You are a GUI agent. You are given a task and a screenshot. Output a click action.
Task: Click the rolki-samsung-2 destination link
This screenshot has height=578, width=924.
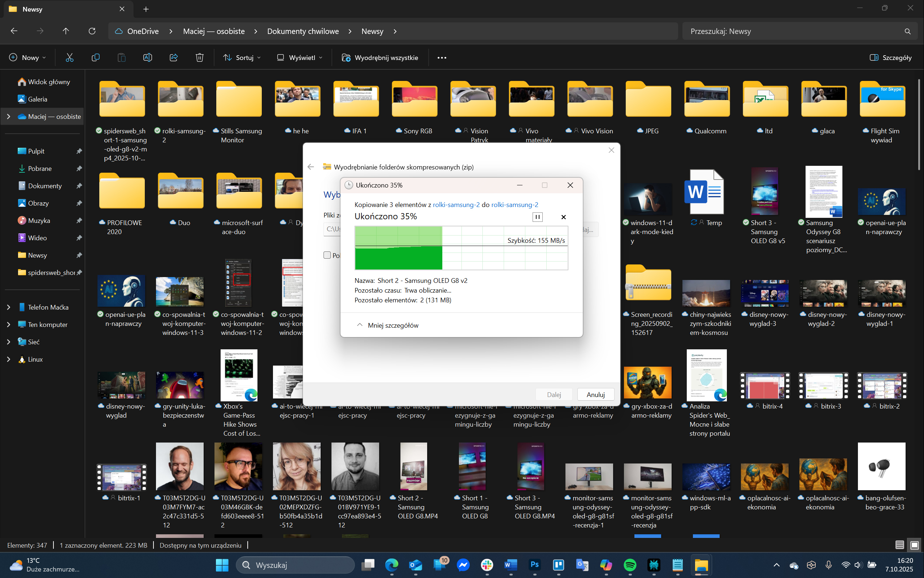[x=515, y=204]
